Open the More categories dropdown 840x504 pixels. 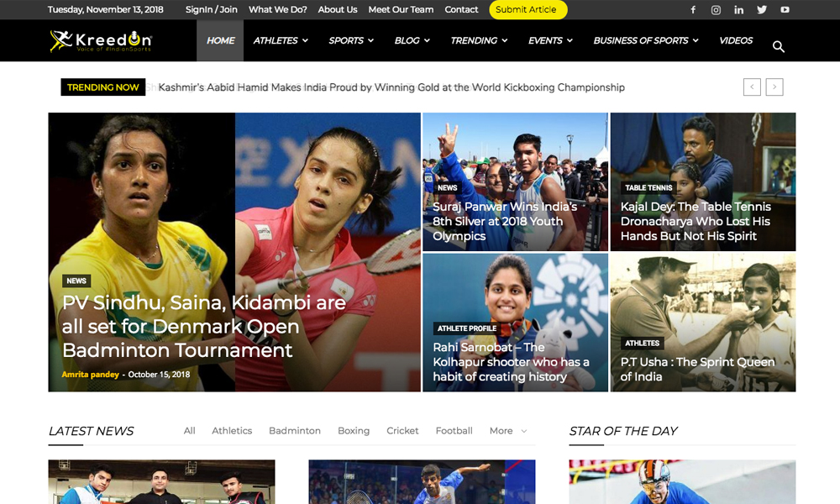[508, 431]
